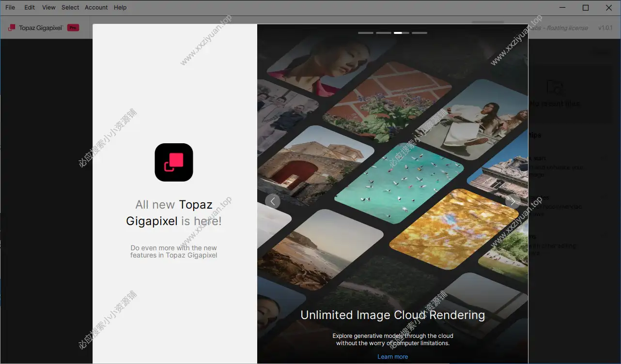
Task: Open the Edit menu
Action: click(x=30, y=7)
